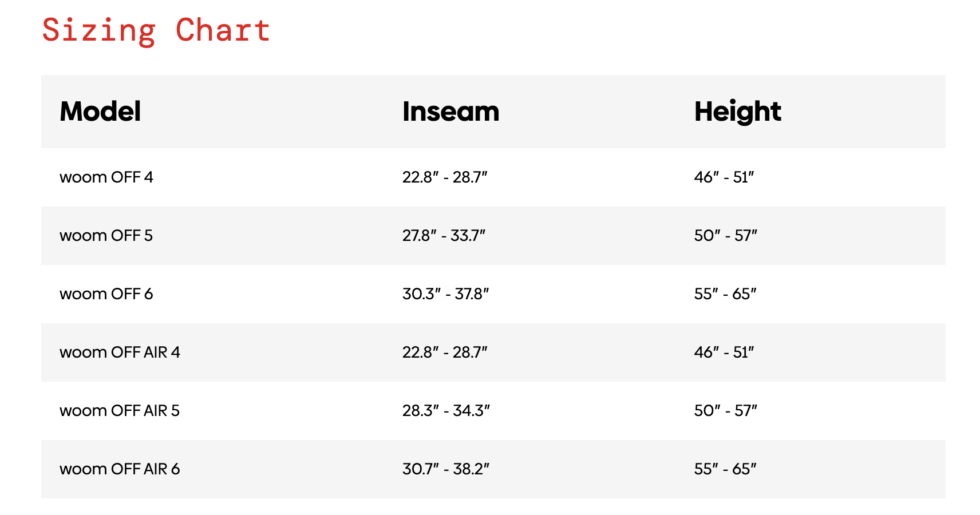This screenshot has height=515, width=980.
Task: Select the 30.7″ - 38.2″ inseam cell
Action: pyautogui.click(x=446, y=469)
